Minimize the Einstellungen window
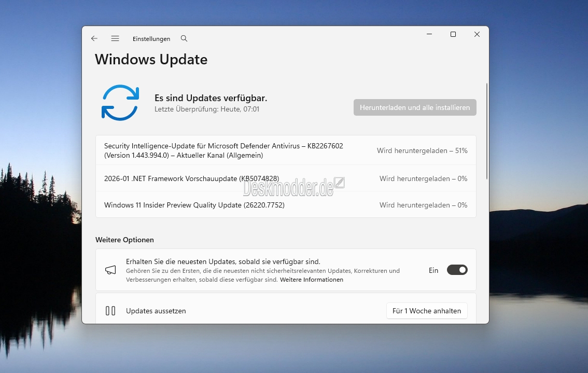Viewport: 588px width, 373px height. 429,34
